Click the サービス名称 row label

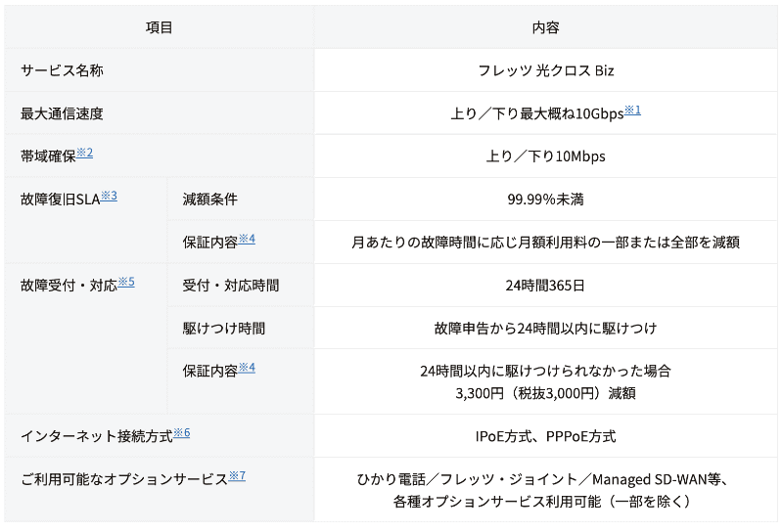pyautogui.click(x=62, y=70)
